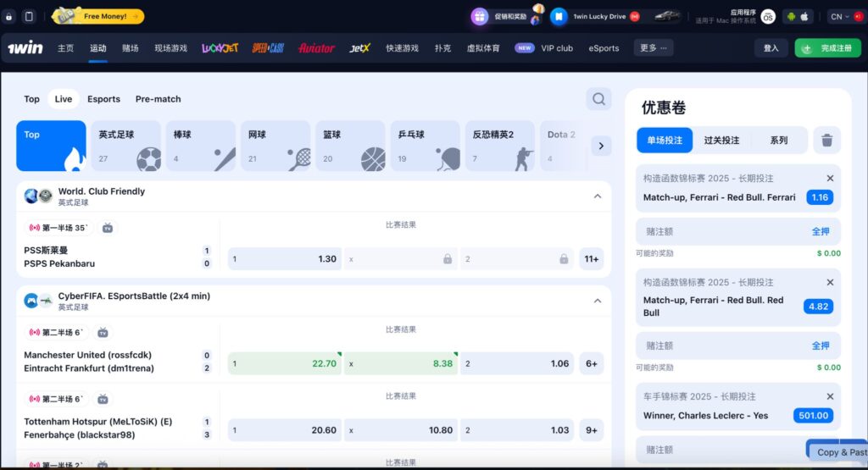Remove Red Bull 4.82 bet from slip
The height and width of the screenshot is (470, 868).
coord(830,282)
